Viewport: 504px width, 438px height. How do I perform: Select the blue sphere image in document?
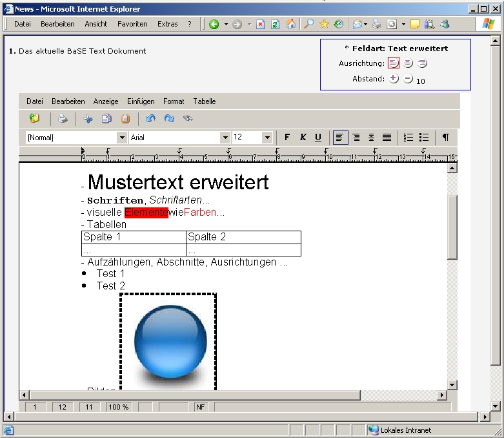170,341
